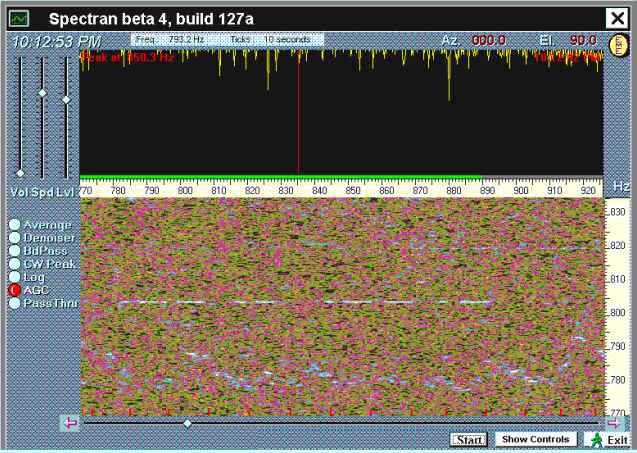Click the left pink arrow beside the bottom slider
Viewport: 637px width, 453px height.
(x=70, y=423)
